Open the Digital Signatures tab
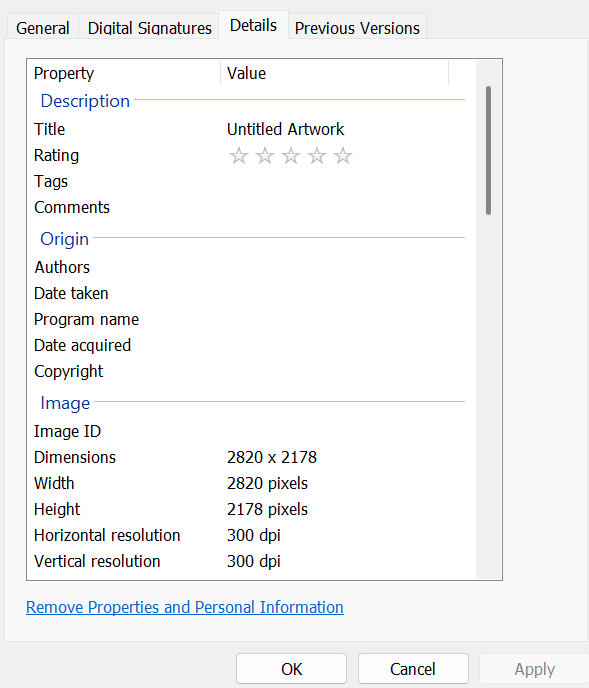The width and height of the screenshot is (589, 688). click(x=149, y=28)
